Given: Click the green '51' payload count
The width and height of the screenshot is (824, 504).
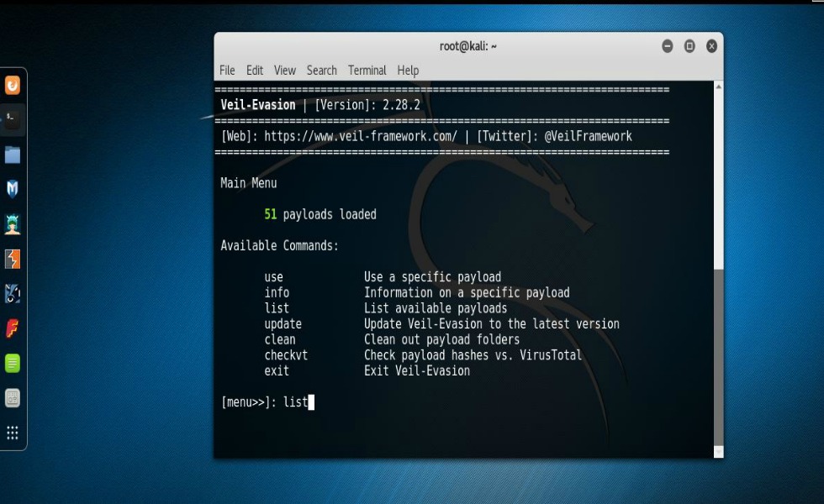Looking at the screenshot, I should pyautogui.click(x=271, y=214).
